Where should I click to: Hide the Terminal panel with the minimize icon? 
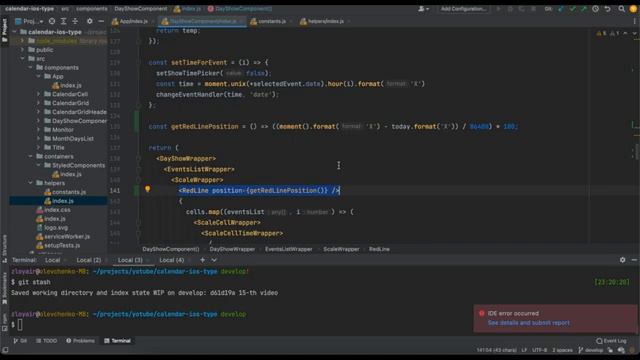pos(634,260)
